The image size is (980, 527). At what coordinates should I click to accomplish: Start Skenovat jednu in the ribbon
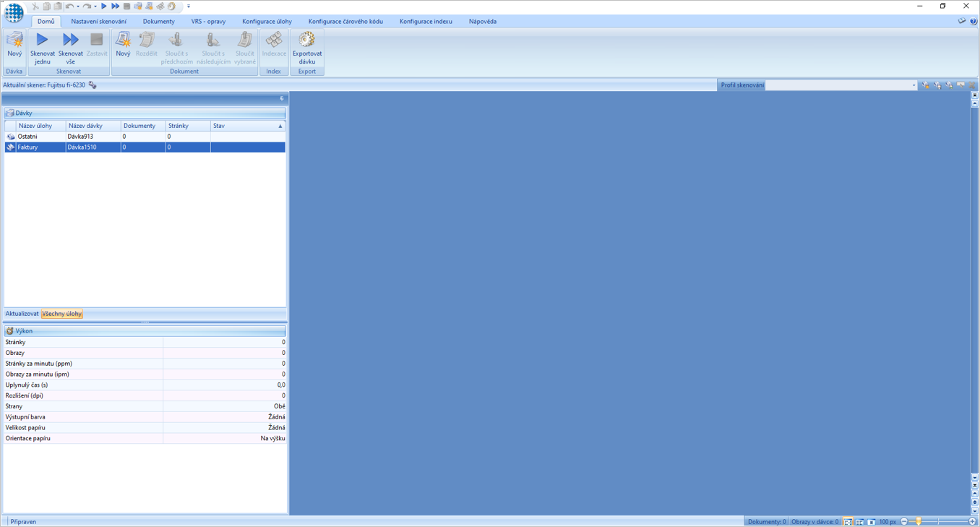click(43, 48)
